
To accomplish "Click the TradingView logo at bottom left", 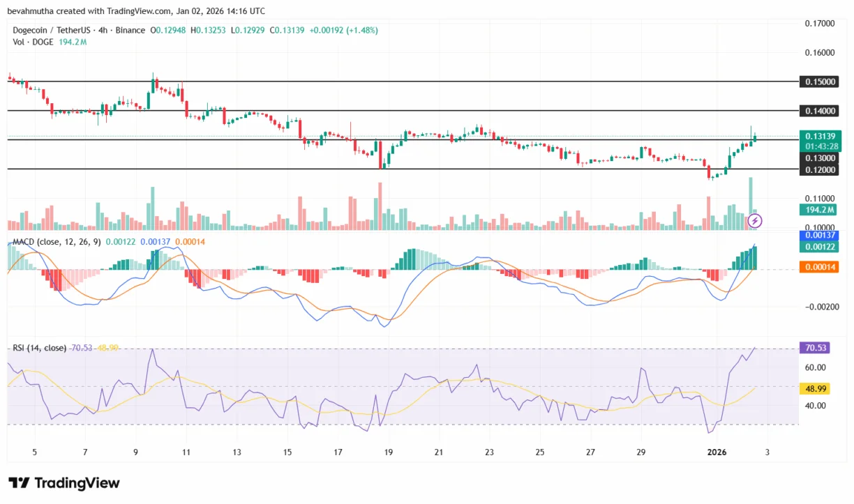I will pos(64,483).
